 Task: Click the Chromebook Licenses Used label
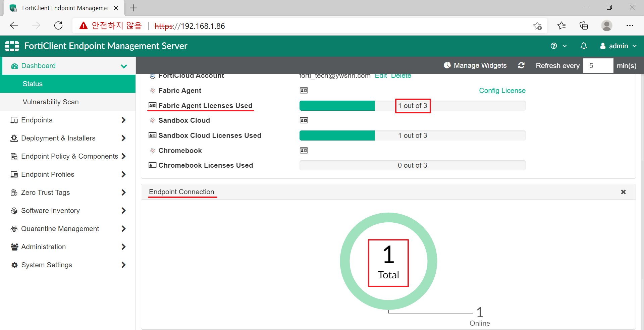206,165
